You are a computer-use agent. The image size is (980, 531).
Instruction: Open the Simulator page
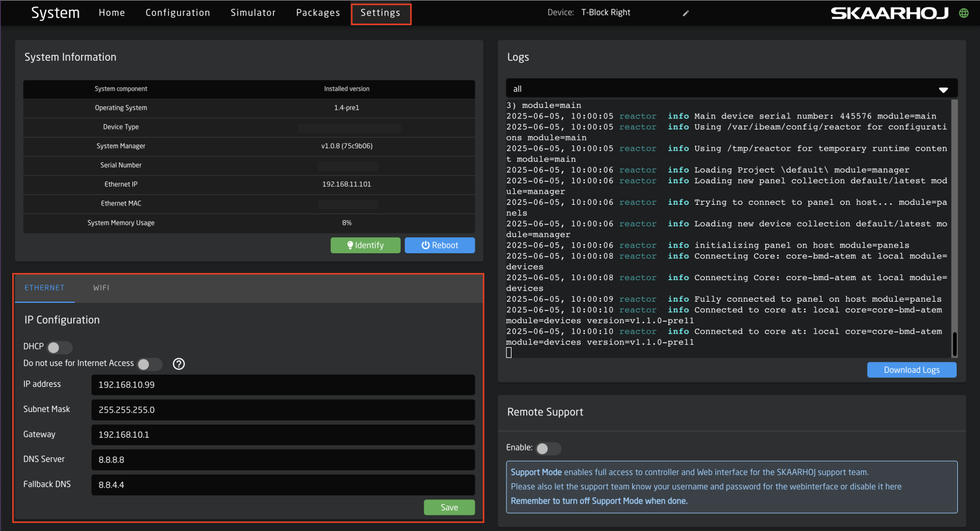click(x=253, y=13)
